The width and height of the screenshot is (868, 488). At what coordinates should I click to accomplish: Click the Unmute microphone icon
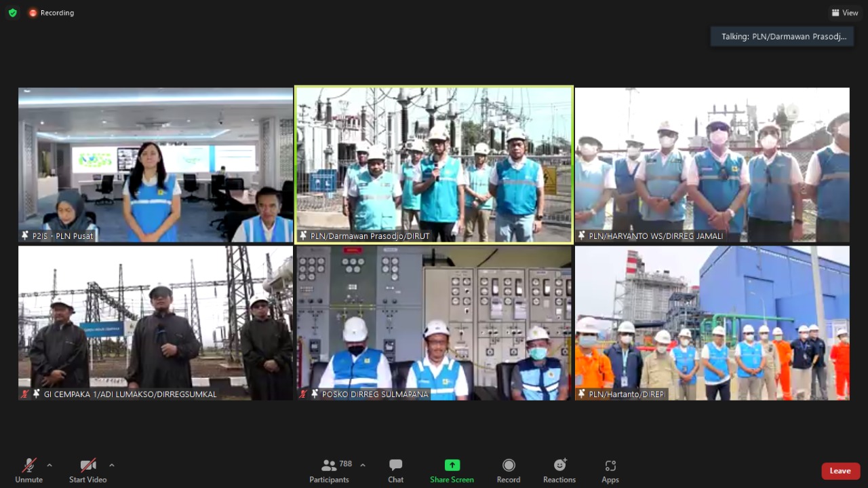[x=28, y=466]
